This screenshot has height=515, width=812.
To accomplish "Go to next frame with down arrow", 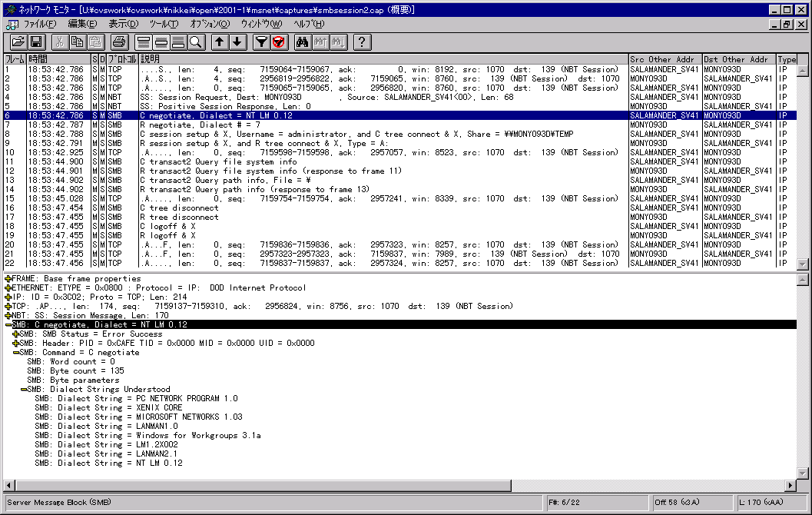I will point(237,42).
